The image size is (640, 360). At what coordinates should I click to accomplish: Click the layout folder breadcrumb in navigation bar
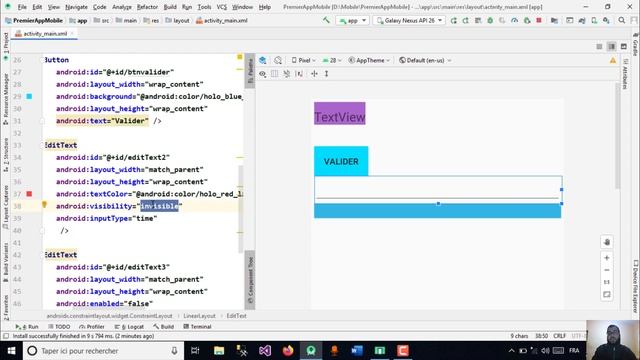coord(178,20)
